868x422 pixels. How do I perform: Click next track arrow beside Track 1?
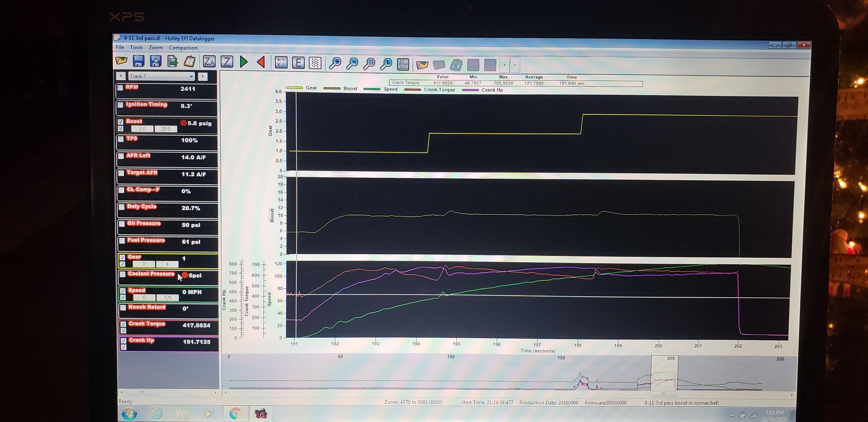click(203, 76)
